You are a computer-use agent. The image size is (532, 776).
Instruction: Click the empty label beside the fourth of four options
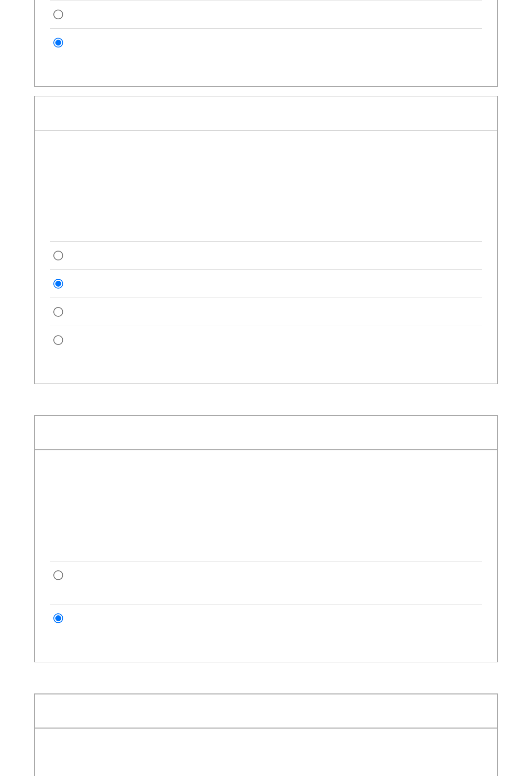pyautogui.click(x=272, y=340)
